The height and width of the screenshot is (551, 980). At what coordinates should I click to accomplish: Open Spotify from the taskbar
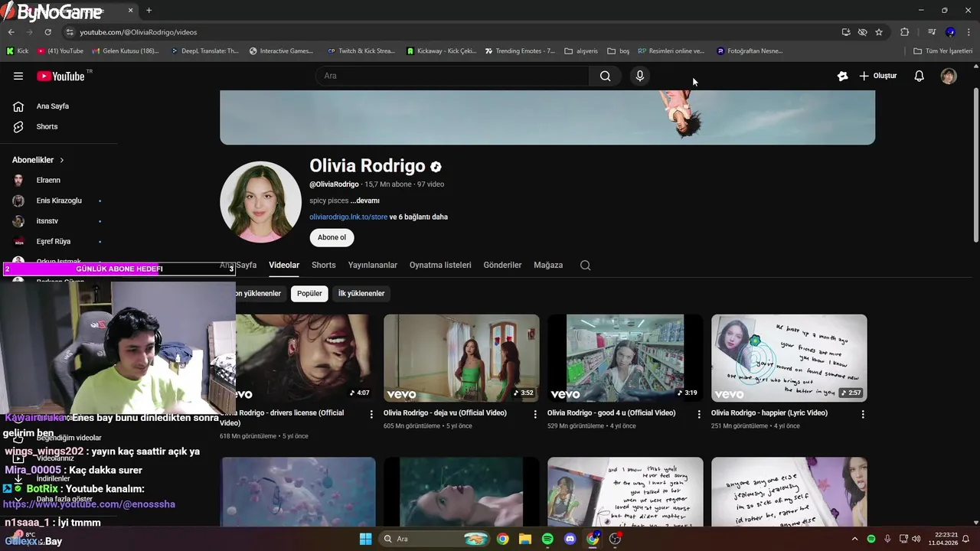coord(547,539)
